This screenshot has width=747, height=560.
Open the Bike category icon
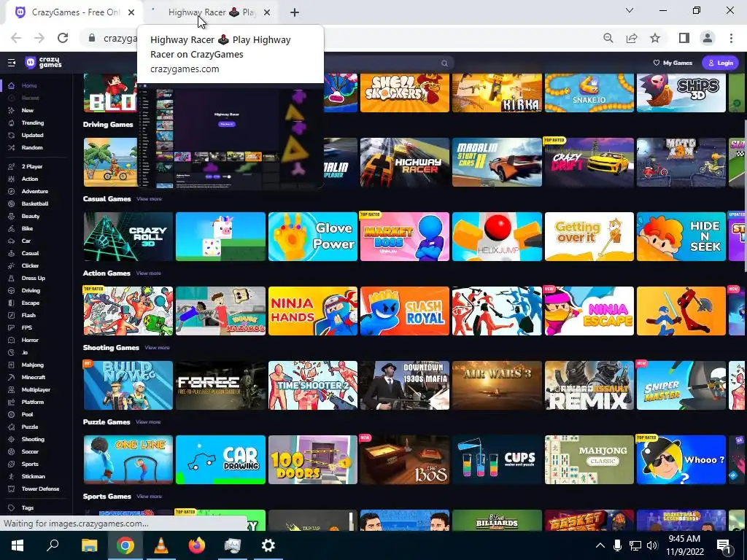click(12, 228)
